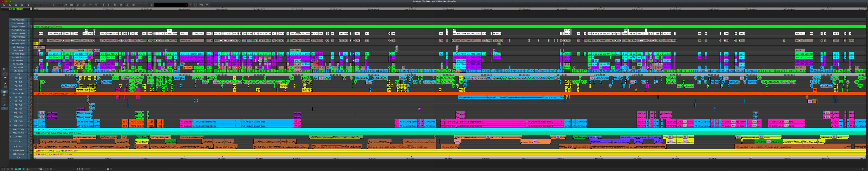This screenshot has height=171, width=868.
Task: Click the sync/refresh arrows icon
Action: (65, 5)
